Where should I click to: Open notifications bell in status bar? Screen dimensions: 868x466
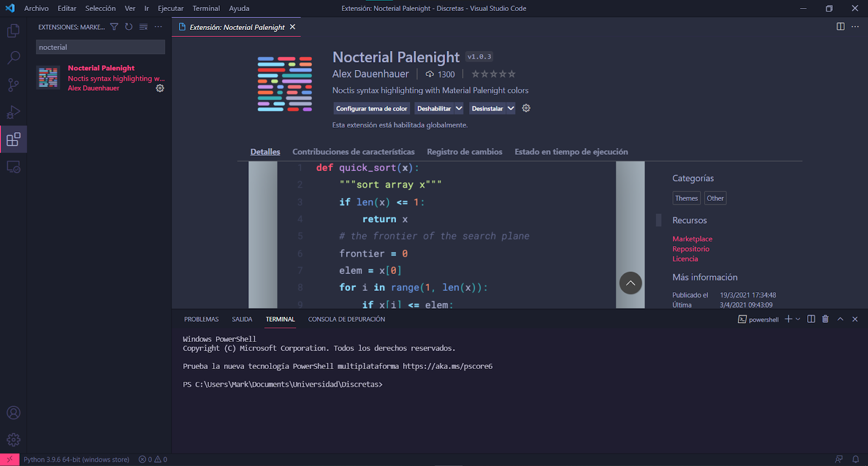tap(856, 459)
